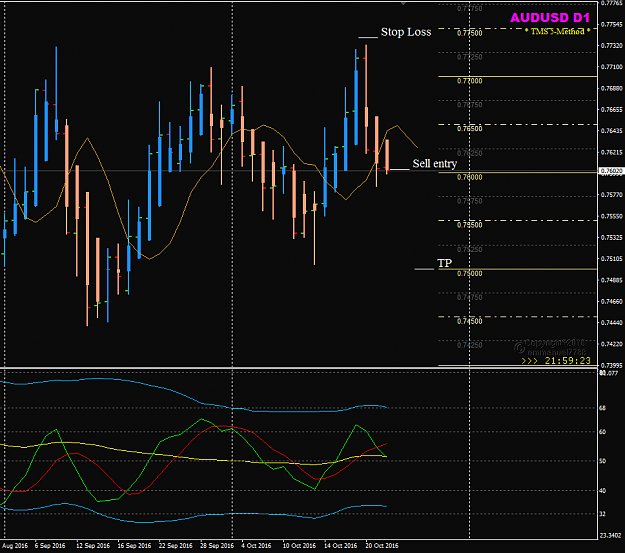Click the 0.75250 level label
Screen dimensions: 625x553
[x=470, y=250]
